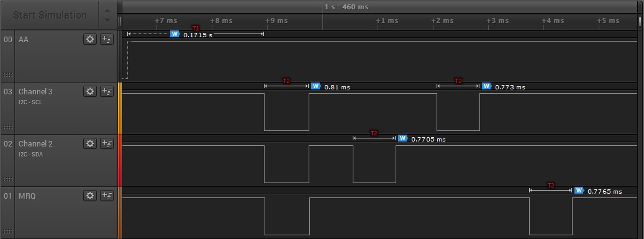Grab the resize grip of the AA channel

pyautogui.click(x=7, y=75)
